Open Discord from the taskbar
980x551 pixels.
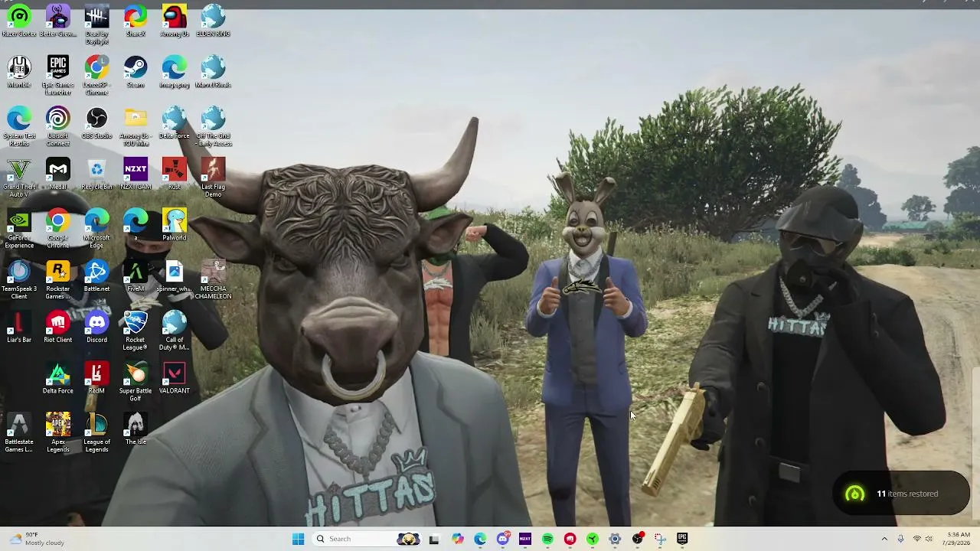pos(502,539)
